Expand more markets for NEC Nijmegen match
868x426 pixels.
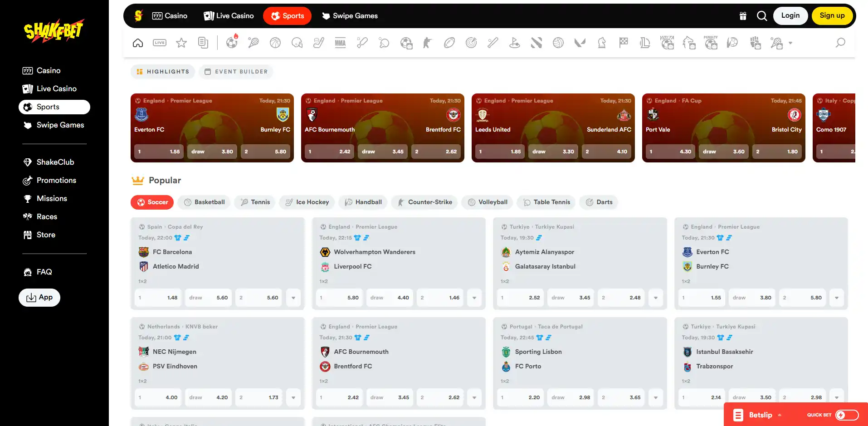[293, 397]
